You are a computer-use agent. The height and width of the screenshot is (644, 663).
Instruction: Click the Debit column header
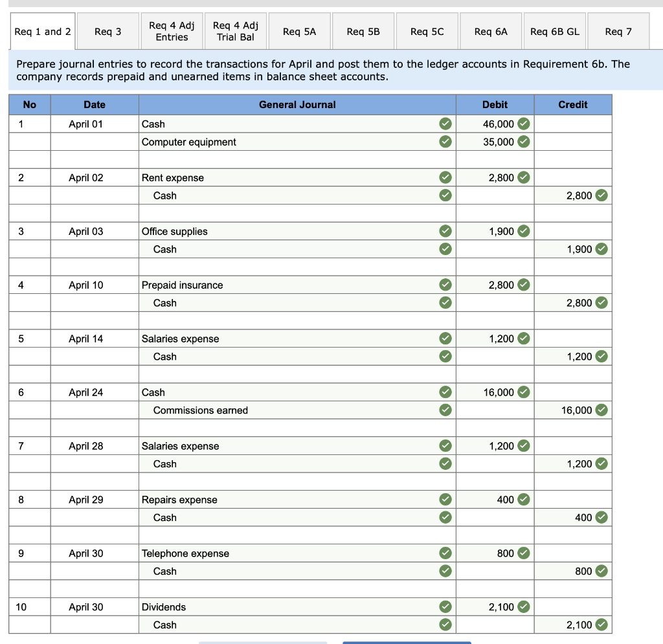tap(495, 104)
